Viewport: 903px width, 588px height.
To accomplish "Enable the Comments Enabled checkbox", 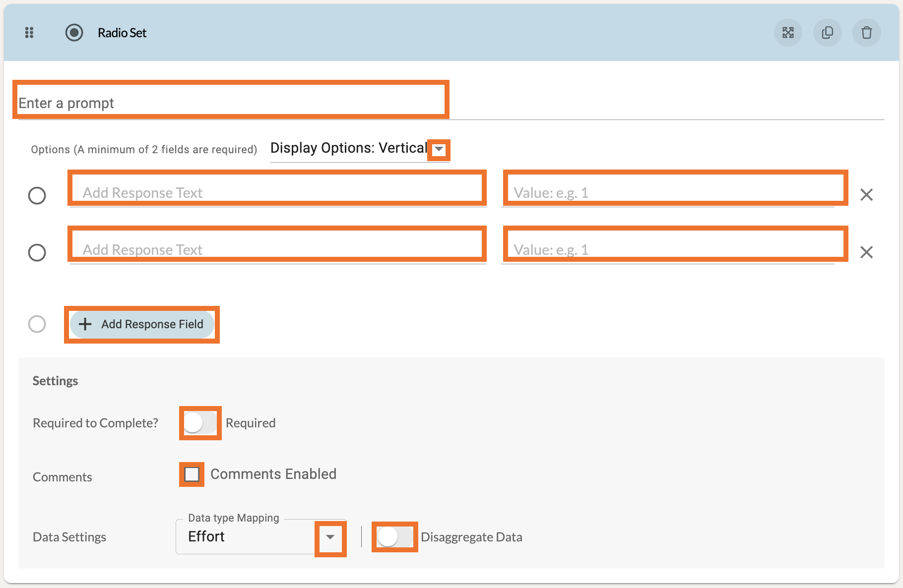I will tap(192, 474).
